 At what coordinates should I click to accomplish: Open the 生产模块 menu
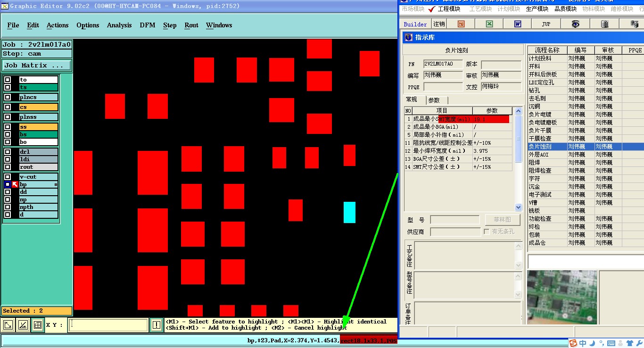point(537,9)
